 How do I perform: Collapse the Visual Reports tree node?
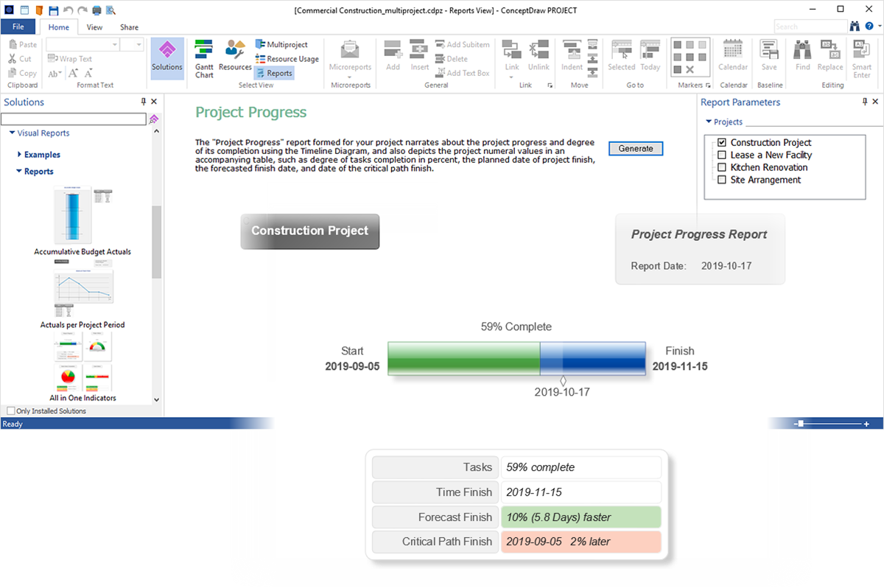[12, 133]
